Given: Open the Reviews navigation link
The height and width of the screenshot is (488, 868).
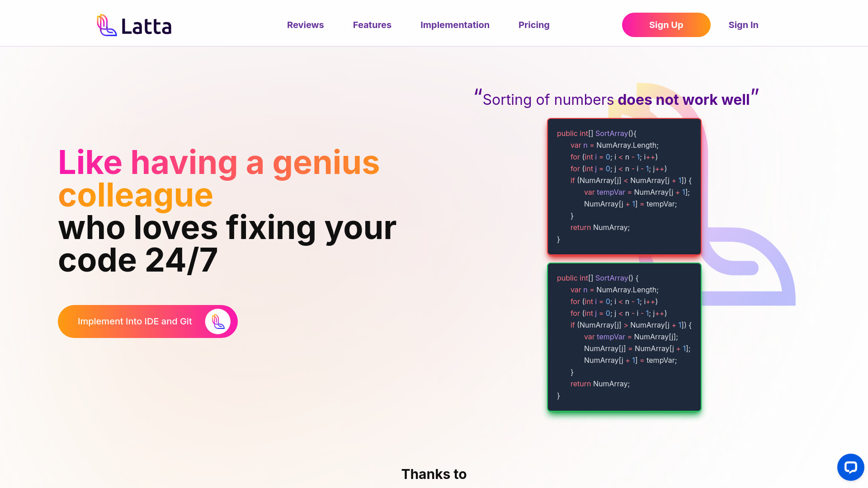Looking at the screenshot, I should tap(305, 24).
